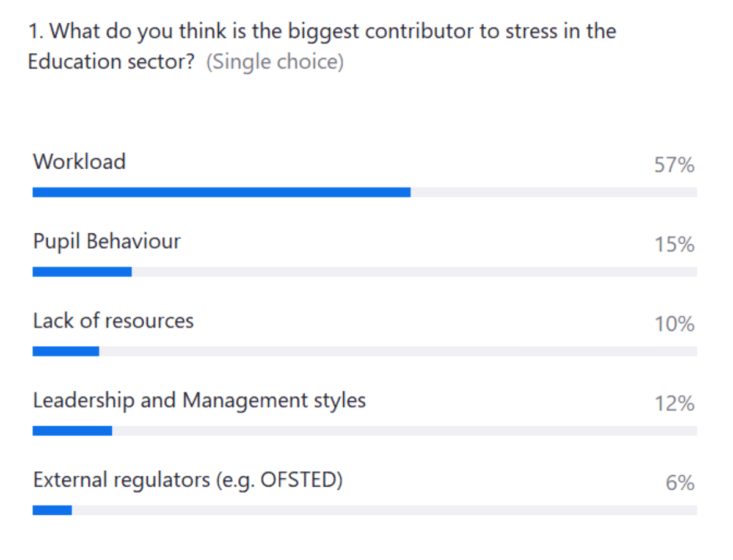733x560 pixels.
Task: Click the empty gray part of Pupil Behaviour bar
Action: [415, 272]
